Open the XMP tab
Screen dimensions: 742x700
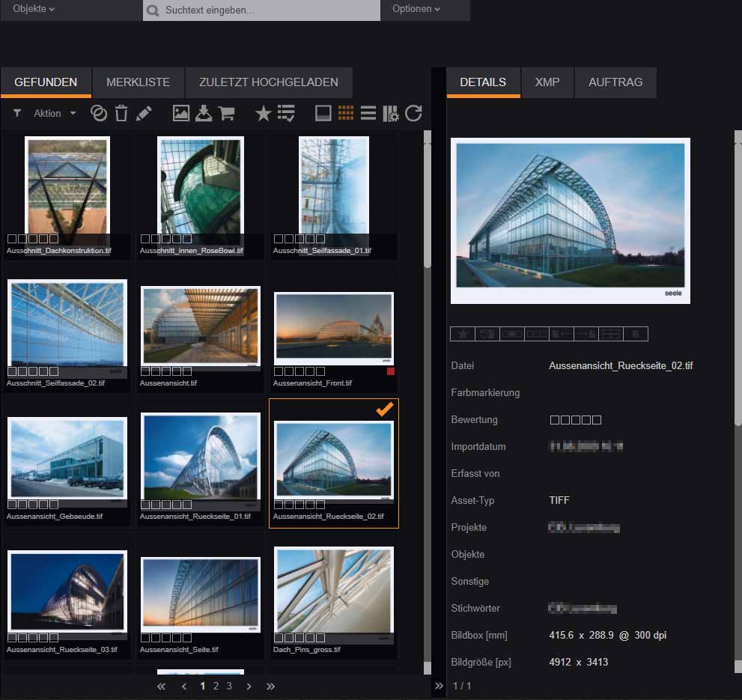(547, 82)
